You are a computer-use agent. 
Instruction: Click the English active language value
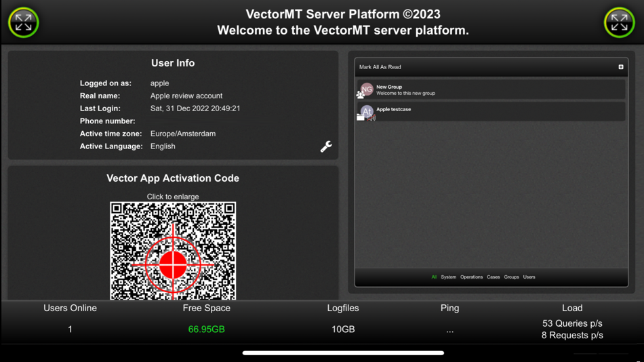[163, 146]
